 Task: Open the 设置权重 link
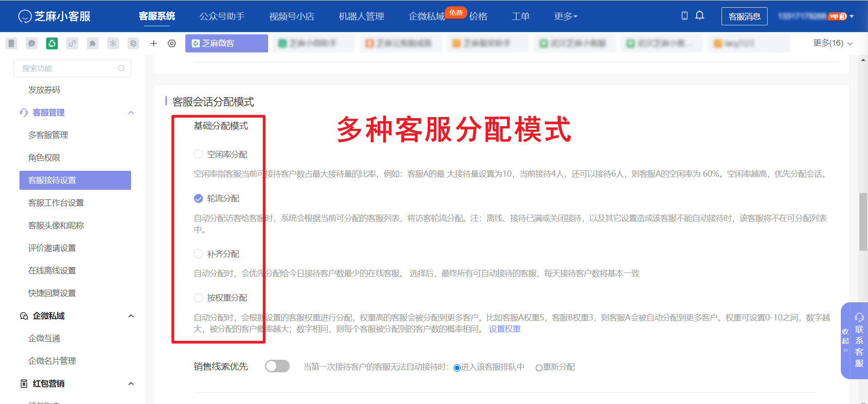[505, 329]
